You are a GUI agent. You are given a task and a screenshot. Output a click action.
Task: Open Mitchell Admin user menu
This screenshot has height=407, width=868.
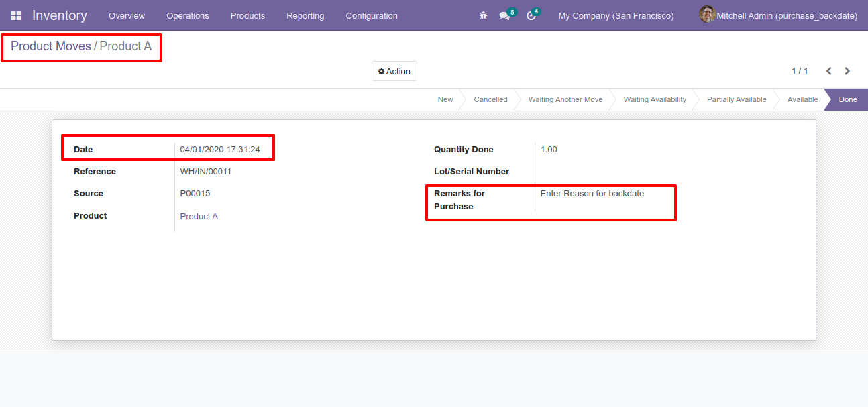[x=786, y=15]
